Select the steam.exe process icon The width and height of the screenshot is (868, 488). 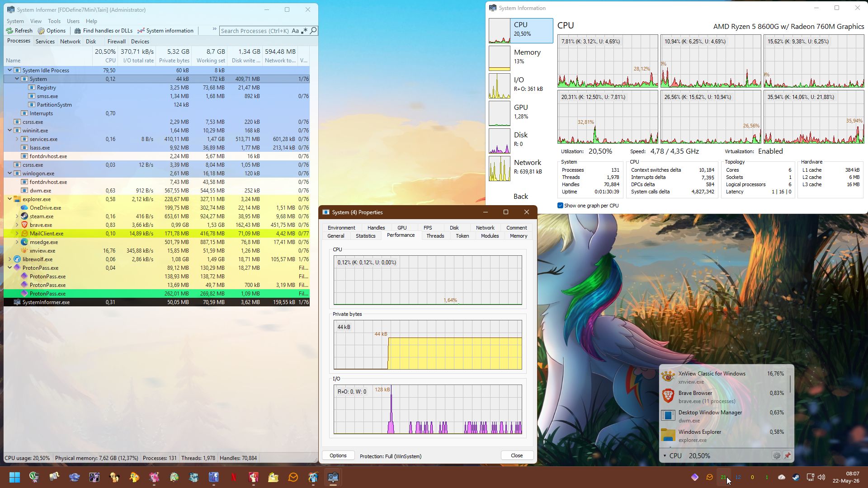click(x=24, y=216)
